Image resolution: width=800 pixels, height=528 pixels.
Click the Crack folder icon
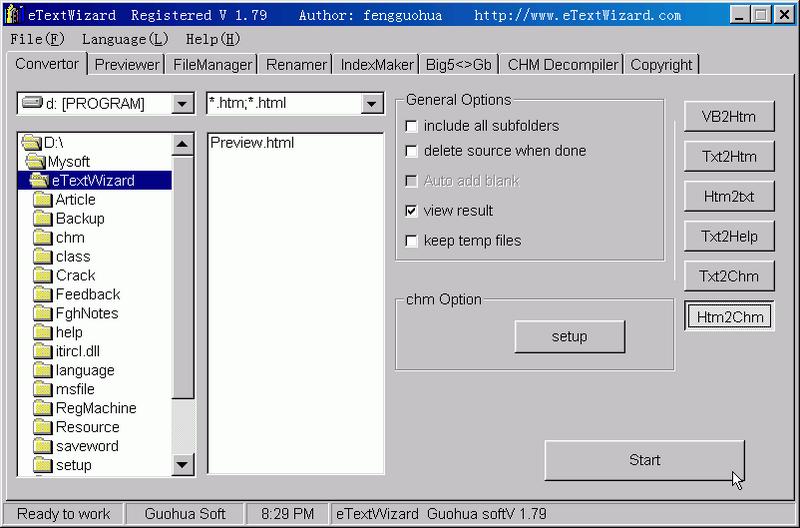[43, 275]
